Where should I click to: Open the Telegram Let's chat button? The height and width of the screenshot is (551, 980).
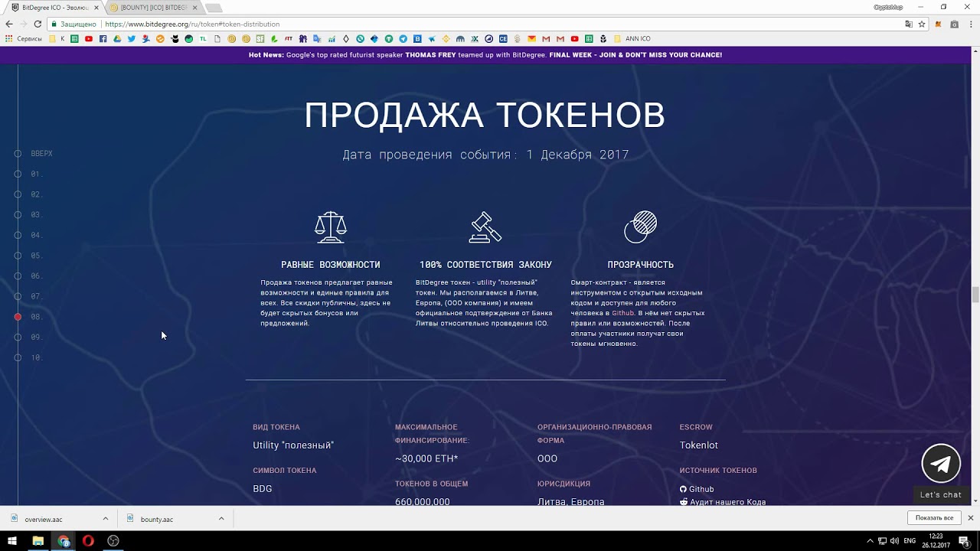click(x=941, y=464)
